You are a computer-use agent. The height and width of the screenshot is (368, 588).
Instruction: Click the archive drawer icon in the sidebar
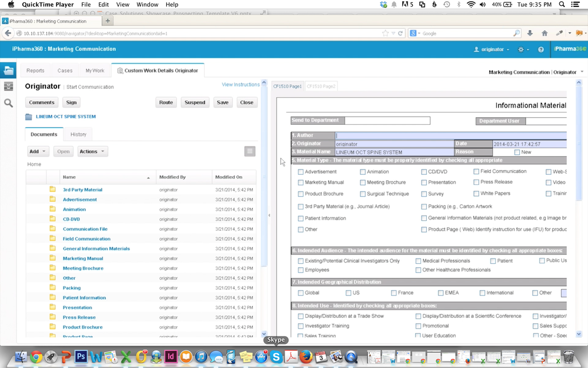[8, 86]
